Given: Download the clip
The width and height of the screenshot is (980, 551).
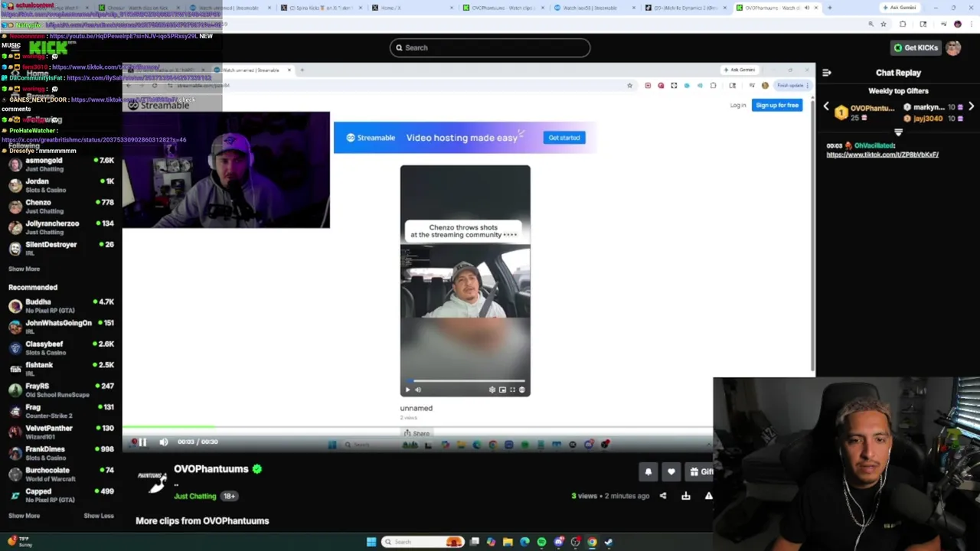Looking at the screenshot, I should pos(686,496).
